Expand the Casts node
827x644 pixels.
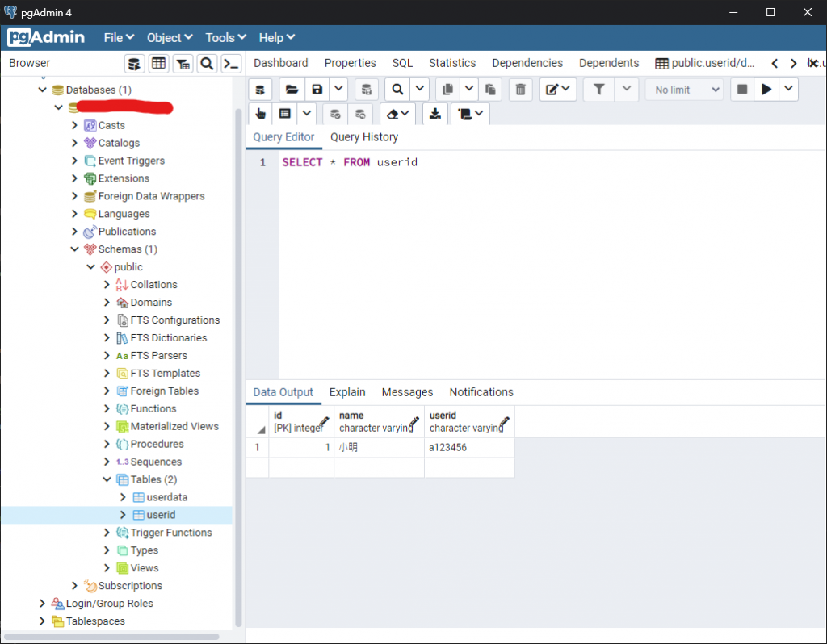[x=75, y=125]
